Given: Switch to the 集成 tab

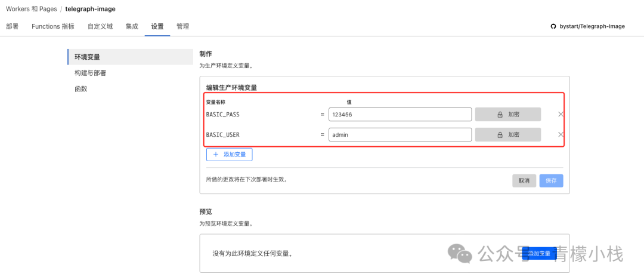Looking at the screenshot, I should tap(132, 26).
